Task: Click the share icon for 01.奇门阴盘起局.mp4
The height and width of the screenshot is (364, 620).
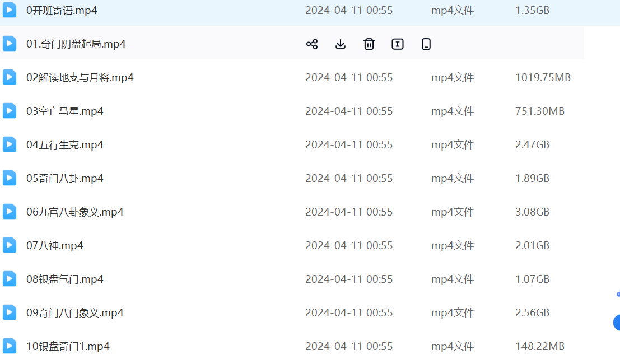Action: click(x=312, y=44)
